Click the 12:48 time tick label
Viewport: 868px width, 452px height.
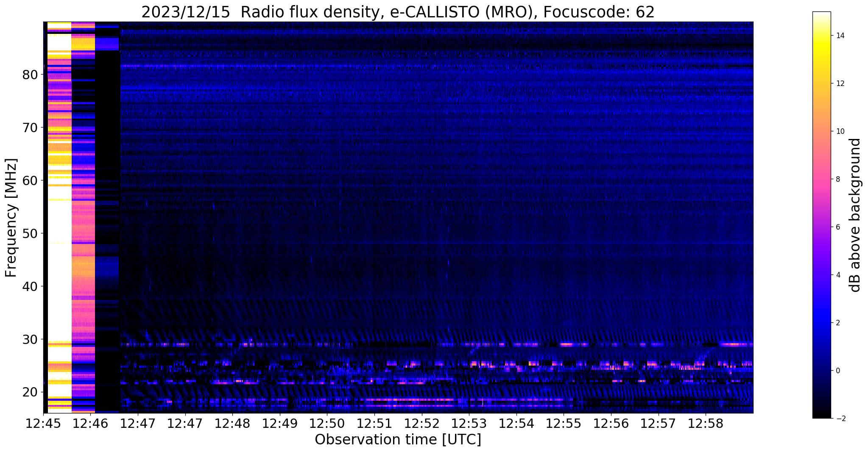tap(232, 423)
